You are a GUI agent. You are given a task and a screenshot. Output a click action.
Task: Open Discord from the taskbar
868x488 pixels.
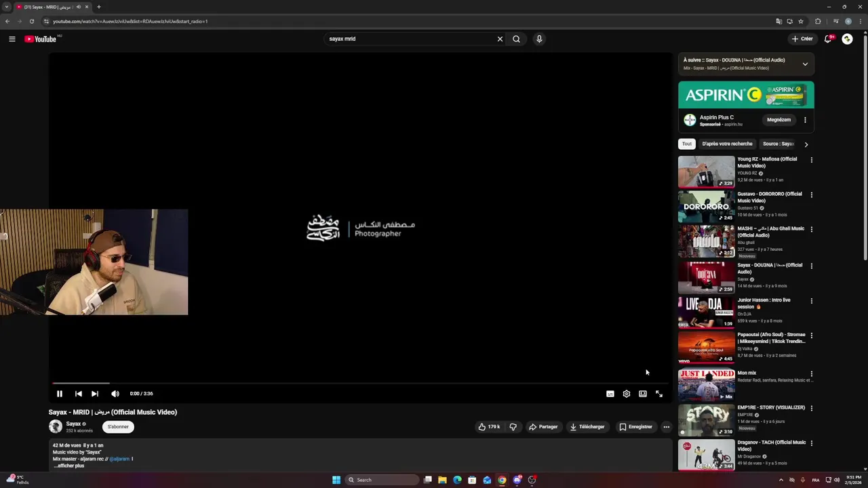tap(517, 480)
